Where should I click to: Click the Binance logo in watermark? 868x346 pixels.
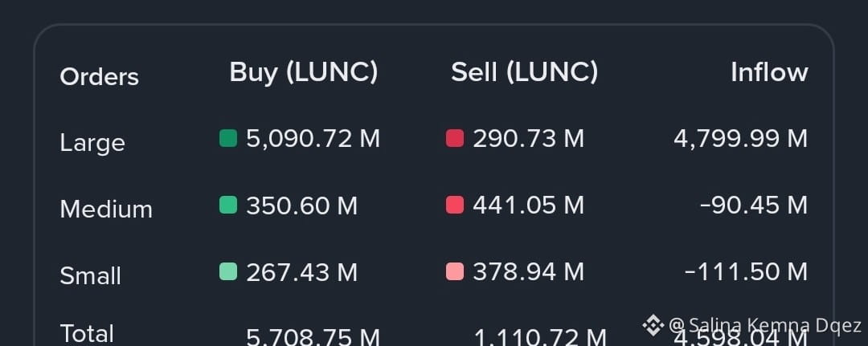653,325
